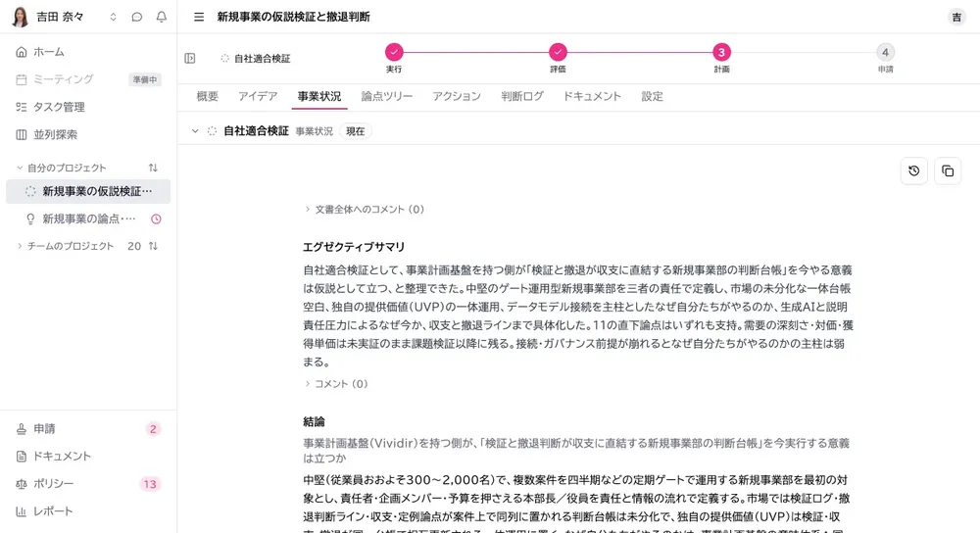Screen dimensions: 980x533
Task: Click the ホーム house icon
Action: click(22, 52)
